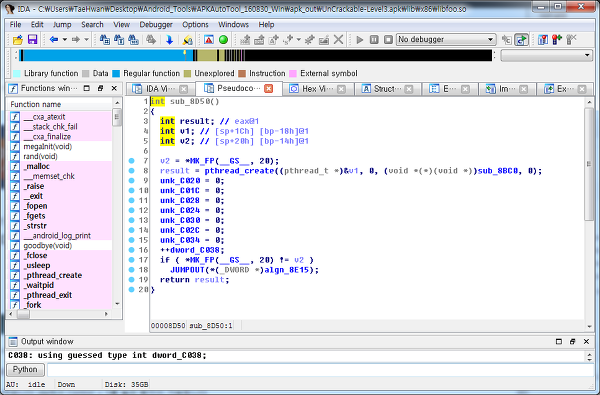
Task: Open the Jump menu
Action: point(62,24)
